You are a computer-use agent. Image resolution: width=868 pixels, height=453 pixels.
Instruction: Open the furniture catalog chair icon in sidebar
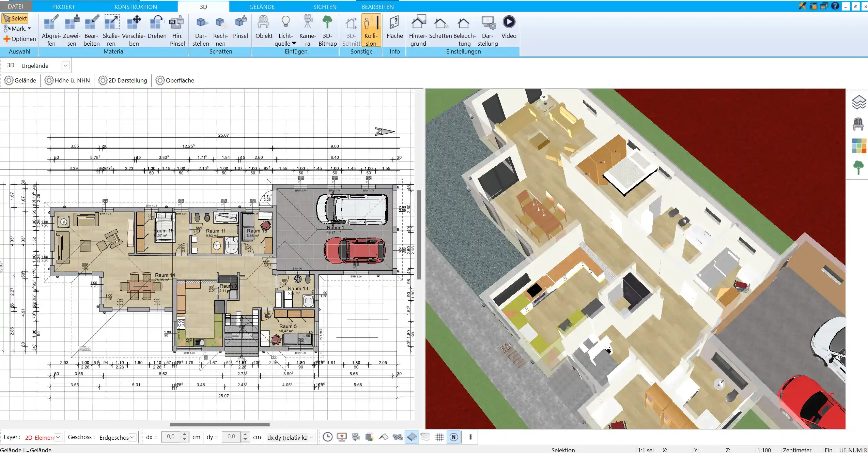[858, 124]
